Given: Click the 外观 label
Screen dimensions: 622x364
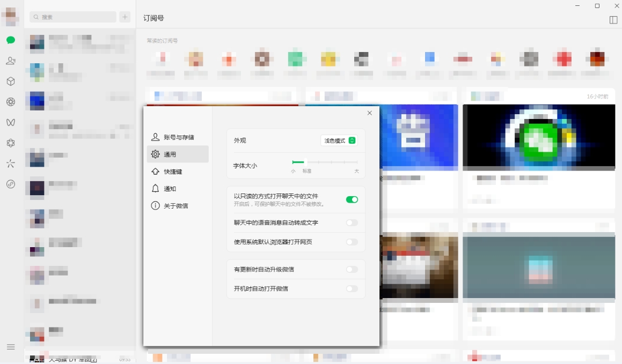Looking at the screenshot, I should click(x=240, y=140).
